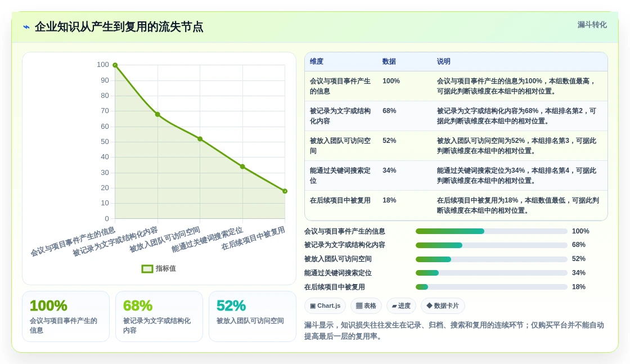Select the 表格 chip
Image resolution: width=630 pixels, height=364 pixels.
366,305
